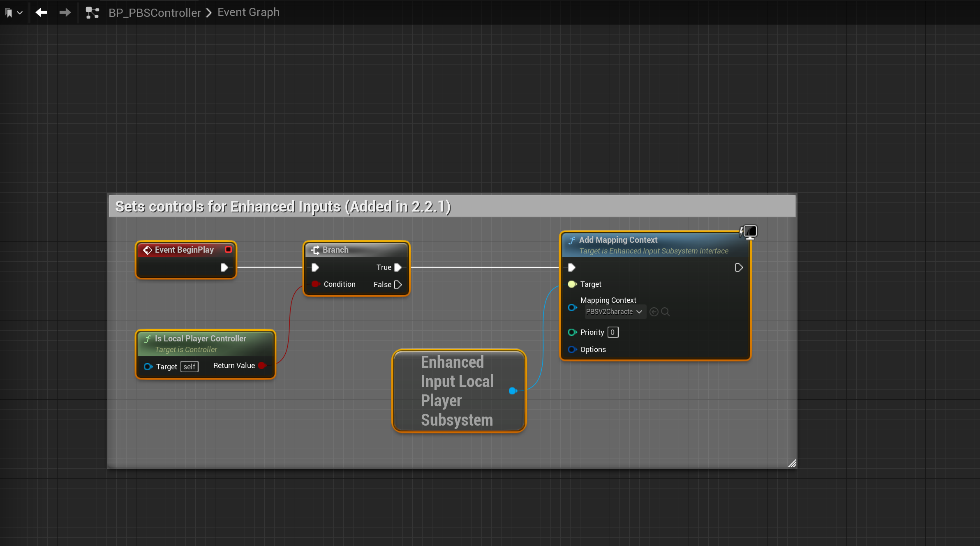Image resolution: width=980 pixels, height=546 pixels.
Task: Click the Branch node header icon
Action: click(315, 250)
